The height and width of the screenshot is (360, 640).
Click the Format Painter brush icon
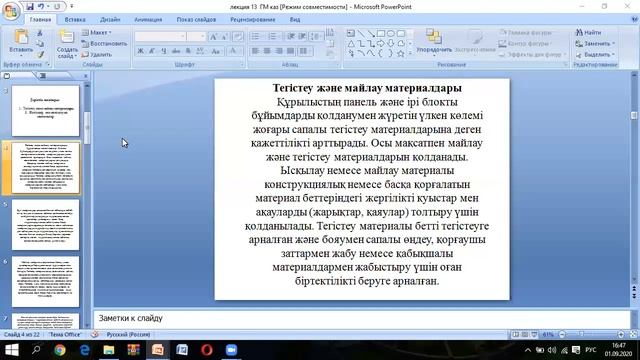[40, 54]
